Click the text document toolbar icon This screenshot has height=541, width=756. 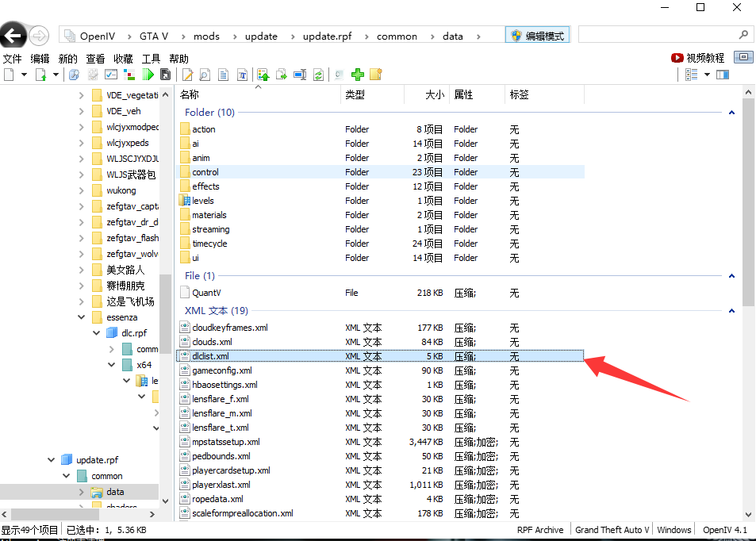tap(223, 75)
